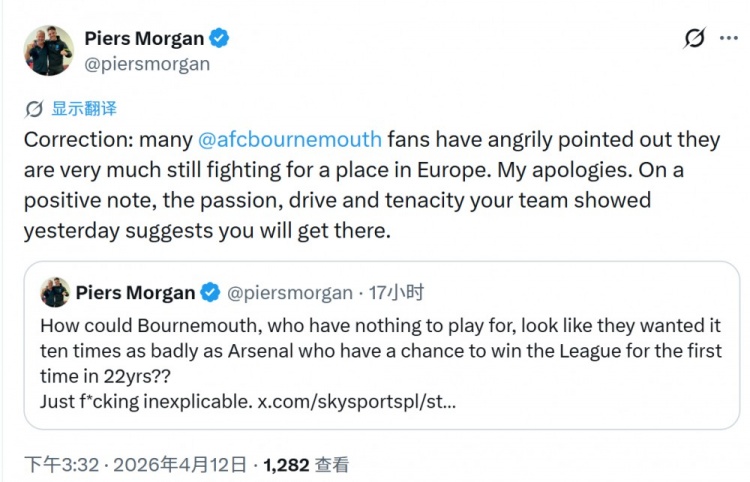
Task: Open the @afcbournemouth mention
Action: tap(290, 140)
